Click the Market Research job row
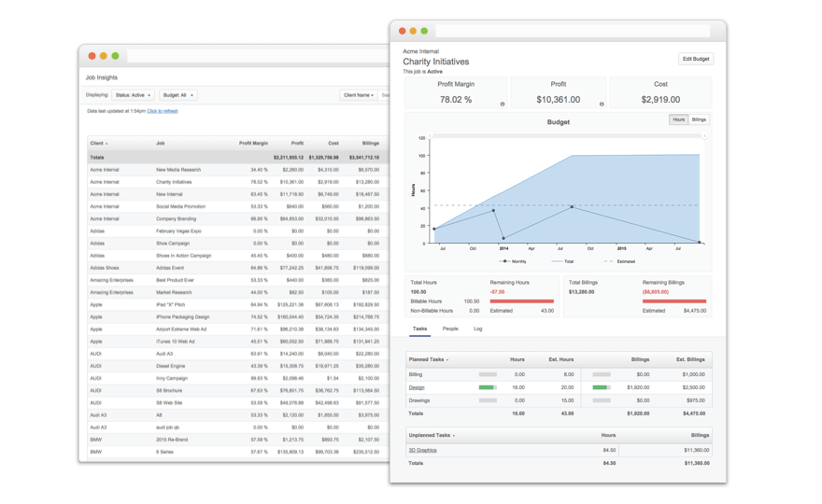The height and width of the screenshot is (504, 822). click(238, 292)
